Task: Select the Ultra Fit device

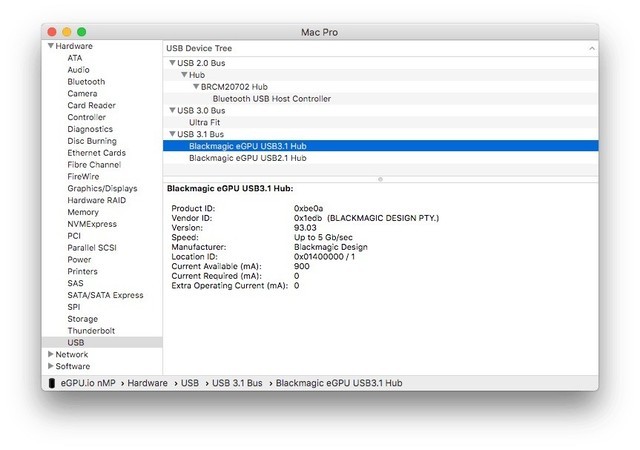Action: pos(205,122)
